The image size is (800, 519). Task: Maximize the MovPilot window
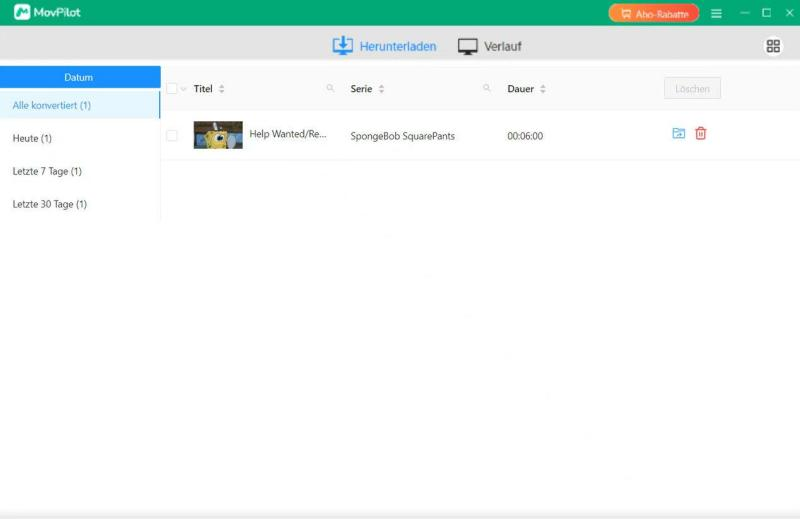[x=766, y=13]
